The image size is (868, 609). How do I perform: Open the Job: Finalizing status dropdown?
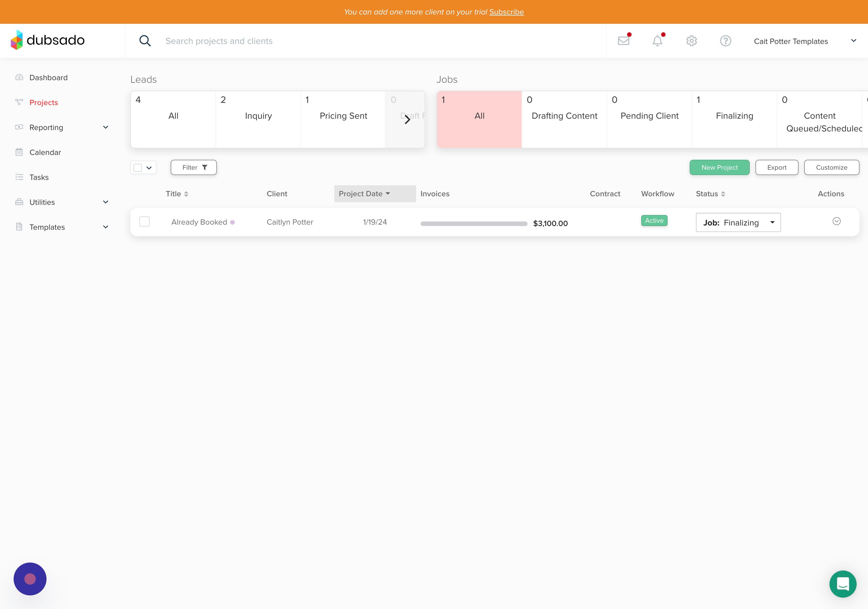[x=738, y=223]
